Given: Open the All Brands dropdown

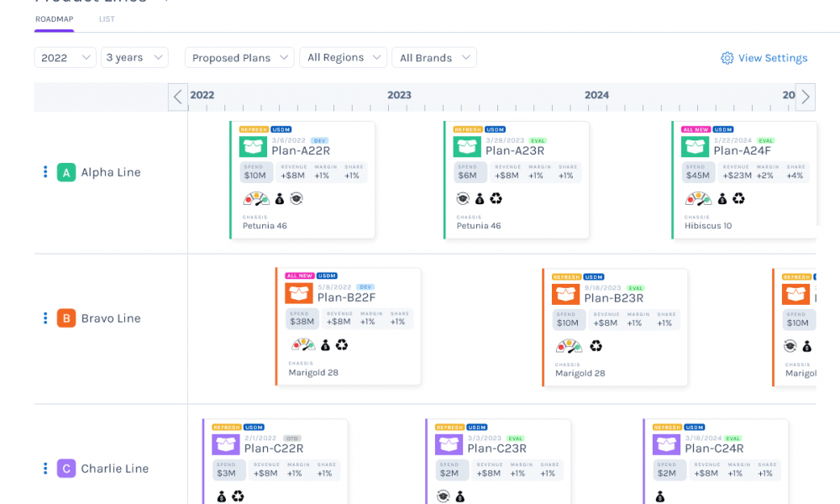Looking at the screenshot, I should coord(434,57).
